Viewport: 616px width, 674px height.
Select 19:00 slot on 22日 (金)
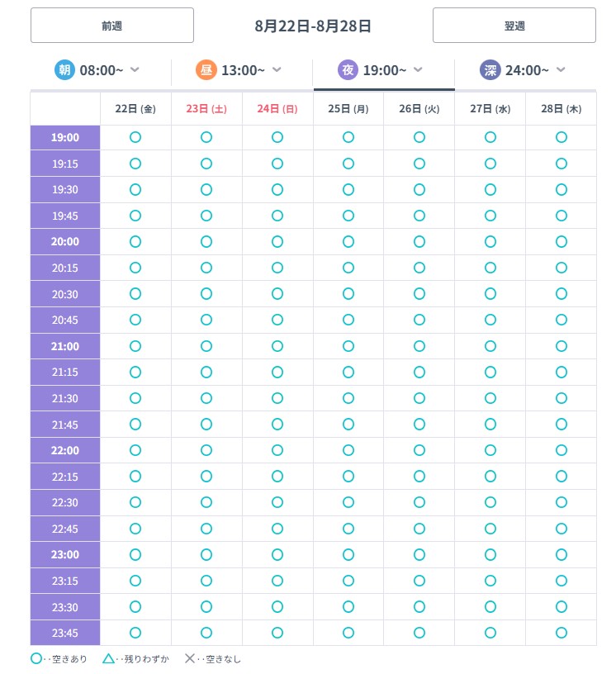(135, 138)
